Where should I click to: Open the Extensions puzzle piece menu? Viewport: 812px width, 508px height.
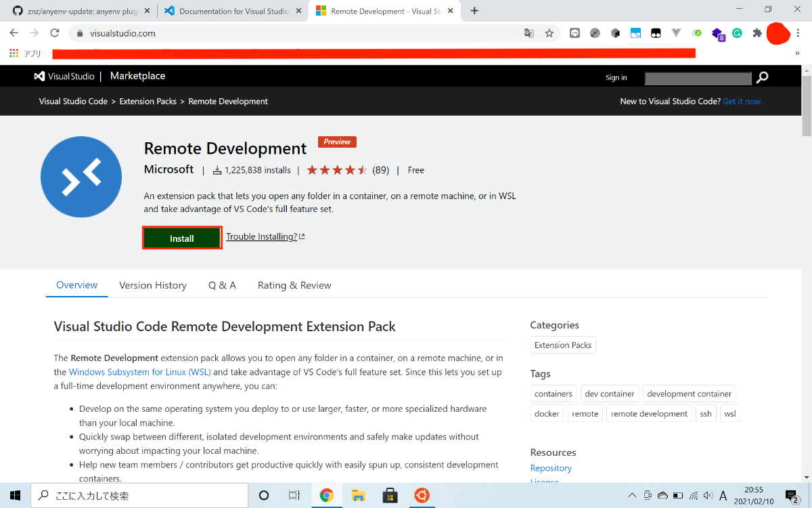pos(757,33)
